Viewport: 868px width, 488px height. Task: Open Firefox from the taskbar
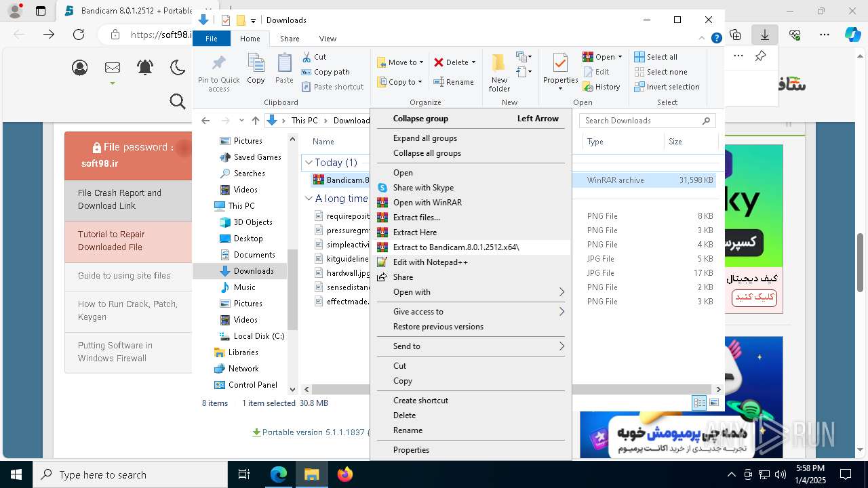pos(345,475)
